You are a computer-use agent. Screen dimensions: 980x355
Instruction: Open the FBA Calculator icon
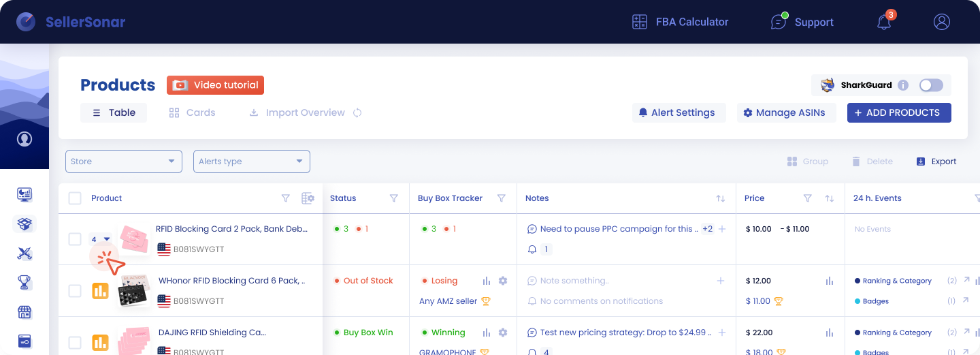click(639, 22)
